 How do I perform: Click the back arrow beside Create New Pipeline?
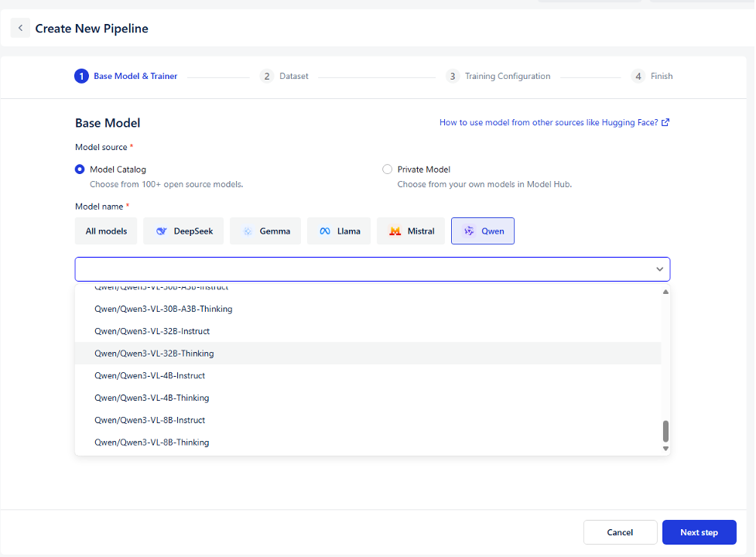(x=20, y=29)
